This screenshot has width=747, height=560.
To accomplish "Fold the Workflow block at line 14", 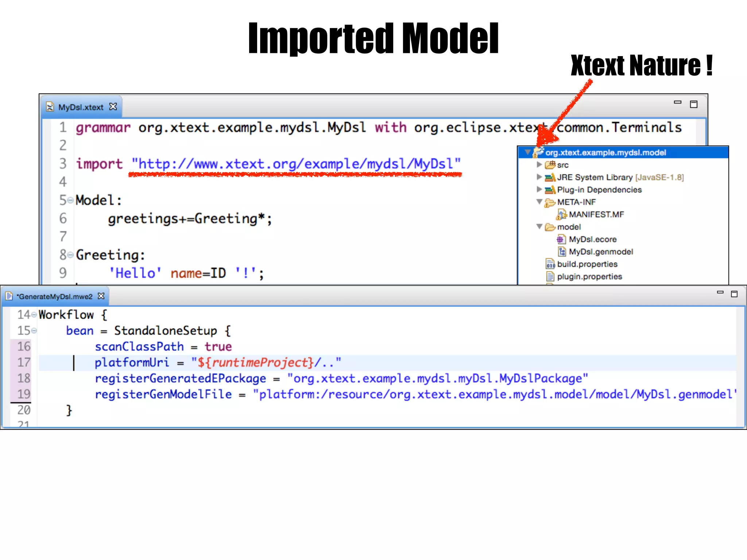I will click(x=34, y=315).
